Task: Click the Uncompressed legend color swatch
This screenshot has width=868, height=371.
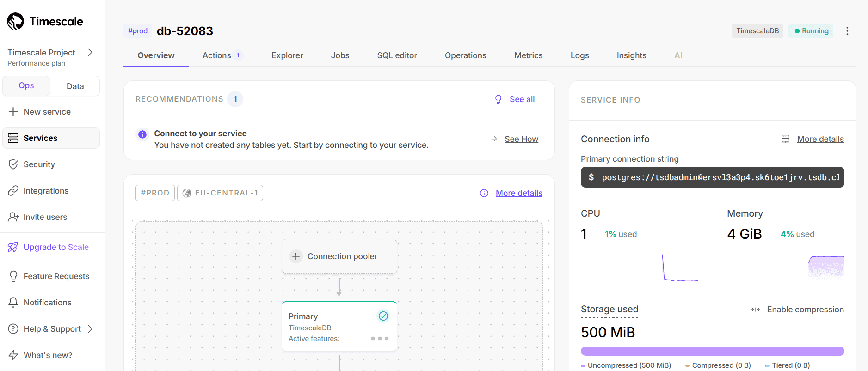Action: click(583, 365)
